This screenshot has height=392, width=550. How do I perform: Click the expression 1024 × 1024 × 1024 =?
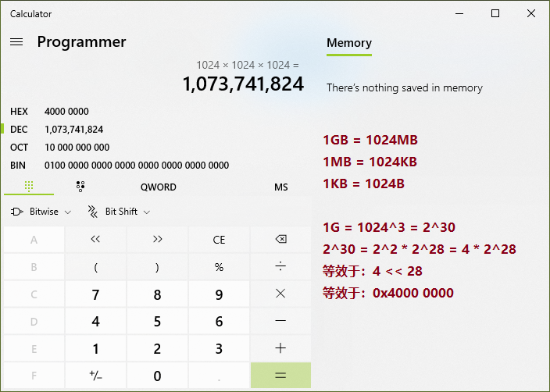[x=248, y=66]
